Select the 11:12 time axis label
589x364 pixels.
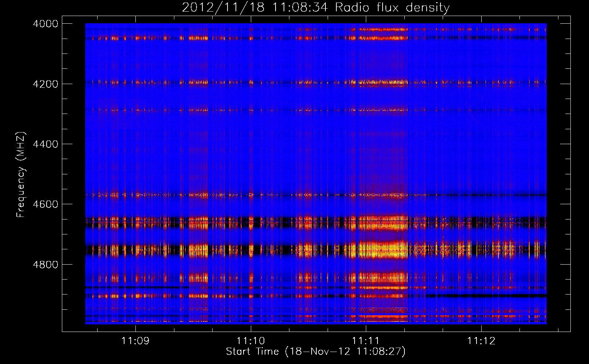point(481,341)
